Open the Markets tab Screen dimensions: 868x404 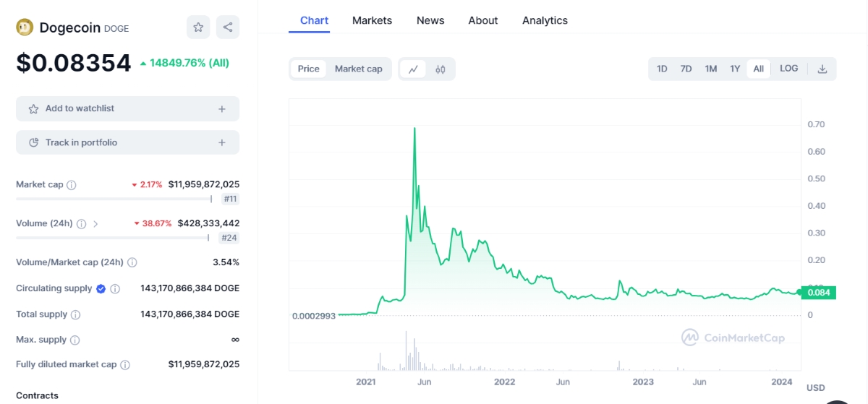[372, 20]
